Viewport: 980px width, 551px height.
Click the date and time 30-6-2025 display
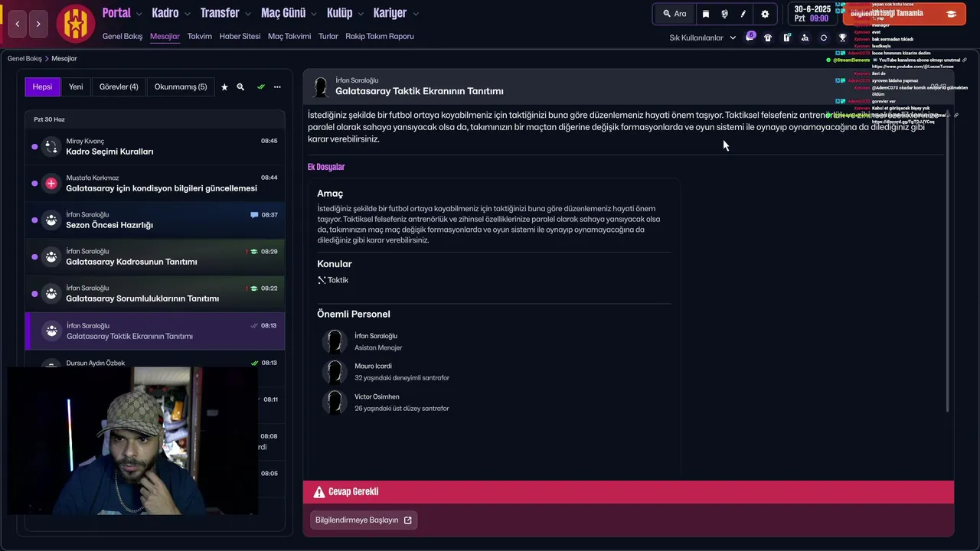pyautogui.click(x=812, y=14)
